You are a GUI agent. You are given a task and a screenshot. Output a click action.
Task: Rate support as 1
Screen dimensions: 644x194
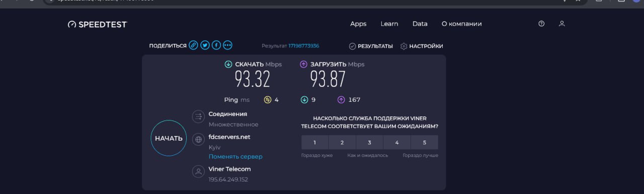315,143
